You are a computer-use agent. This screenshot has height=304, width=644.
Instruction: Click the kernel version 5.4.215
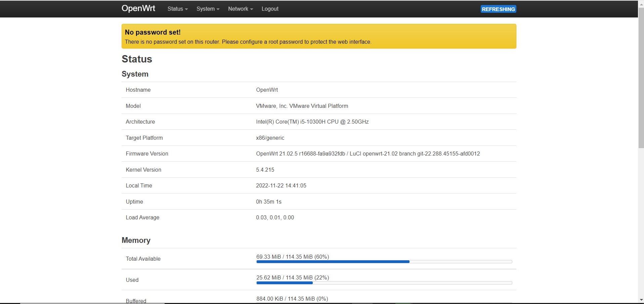click(x=265, y=170)
